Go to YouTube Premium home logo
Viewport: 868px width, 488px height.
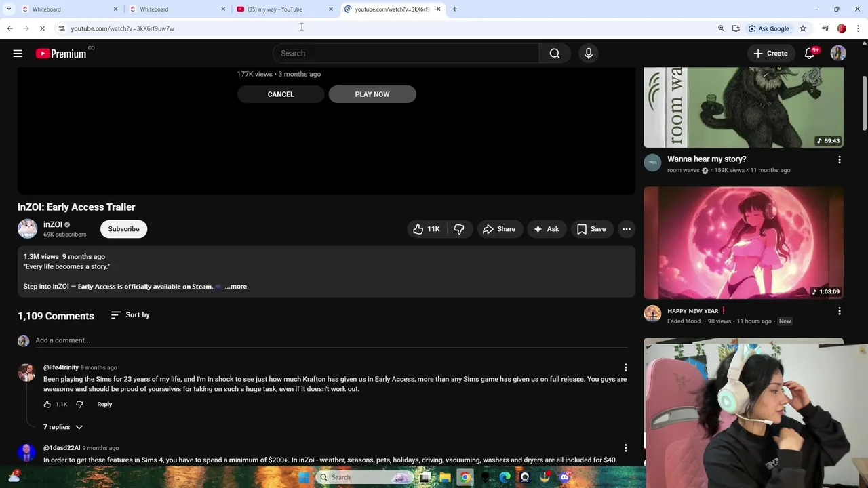pos(61,54)
